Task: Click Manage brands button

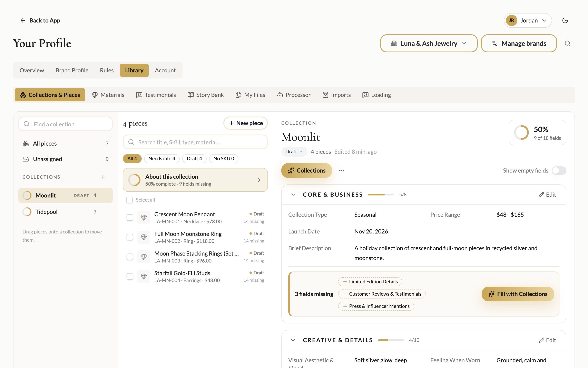Action: click(519, 43)
